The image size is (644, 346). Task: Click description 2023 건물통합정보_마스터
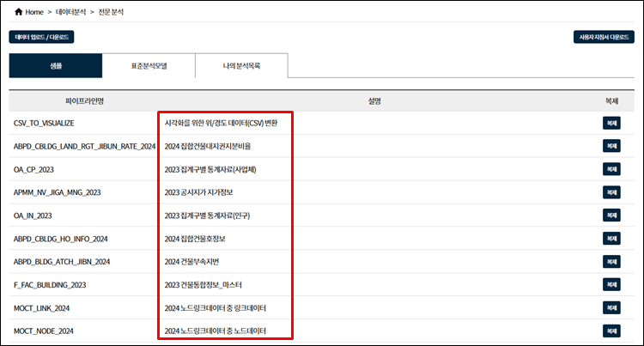coord(204,285)
